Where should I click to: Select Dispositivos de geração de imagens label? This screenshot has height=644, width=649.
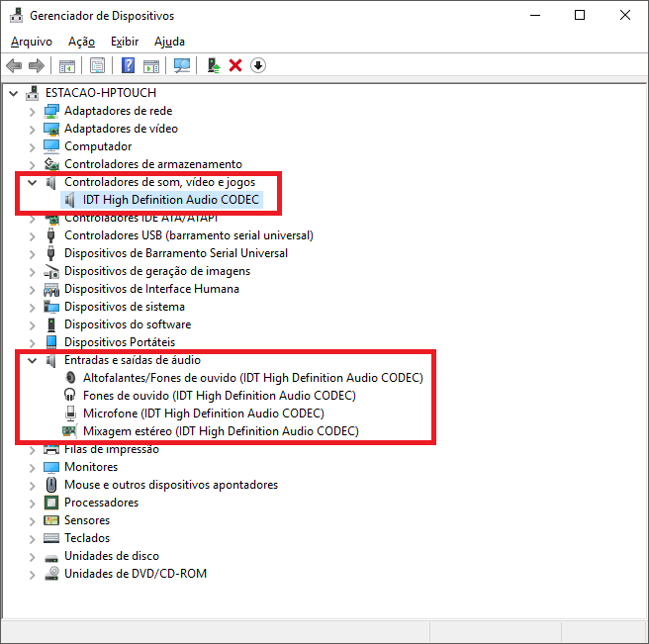click(x=157, y=271)
